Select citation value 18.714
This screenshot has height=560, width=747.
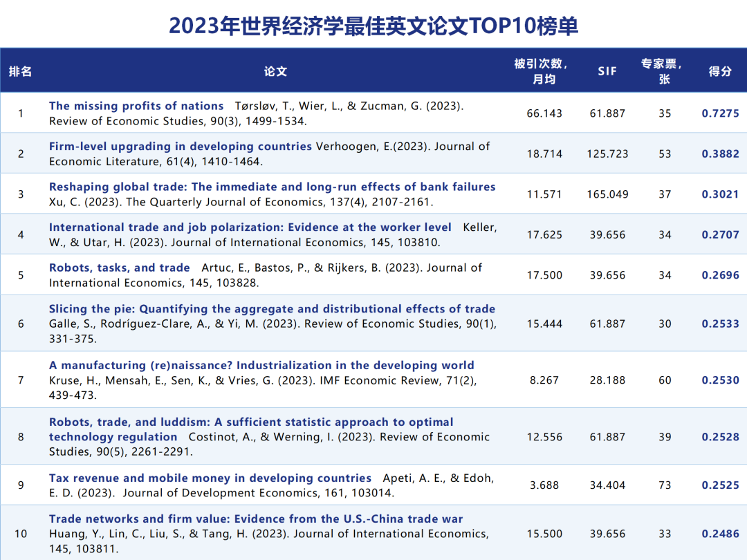(x=544, y=153)
